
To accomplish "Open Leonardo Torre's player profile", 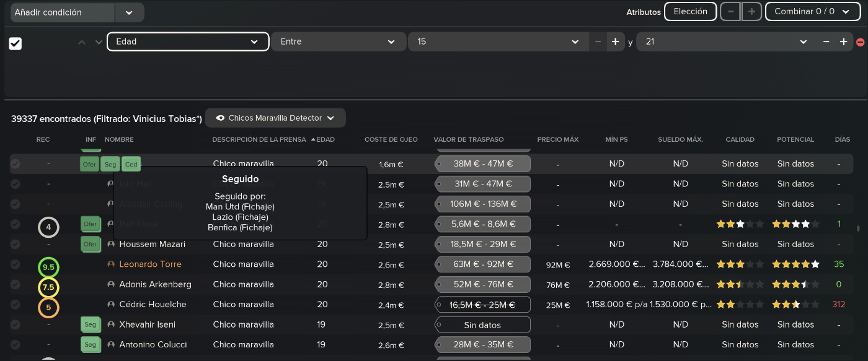I will click(x=150, y=264).
